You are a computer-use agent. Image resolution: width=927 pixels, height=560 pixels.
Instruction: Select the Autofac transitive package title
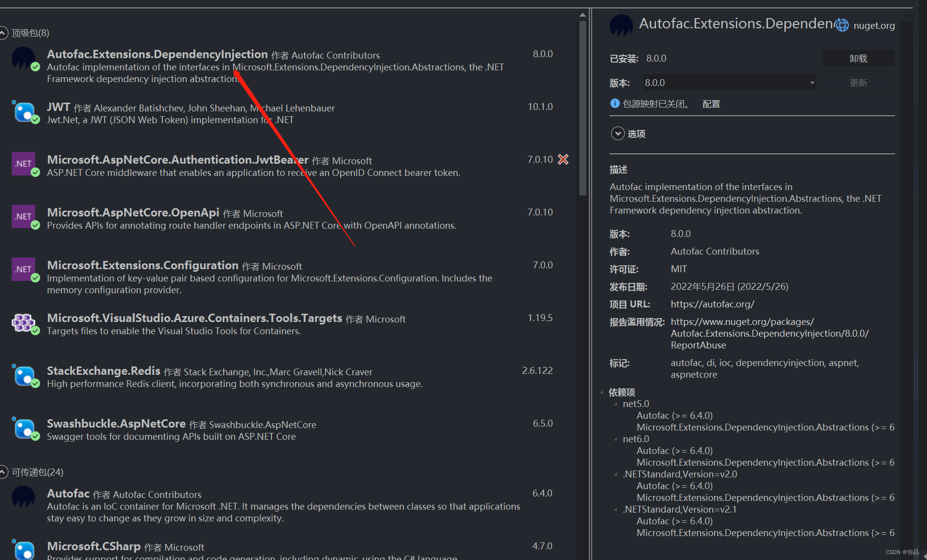pyautogui.click(x=68, y=494)
